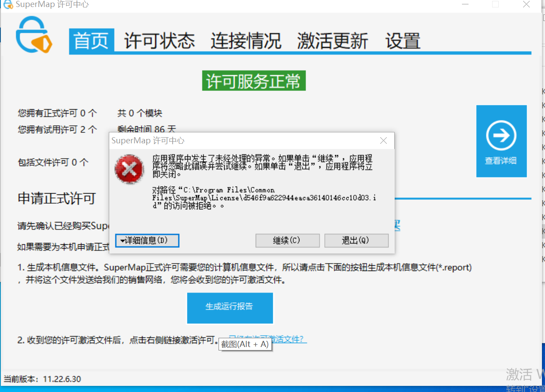
Task: Click the 生成运行报告 button
Action: point(230,308)
